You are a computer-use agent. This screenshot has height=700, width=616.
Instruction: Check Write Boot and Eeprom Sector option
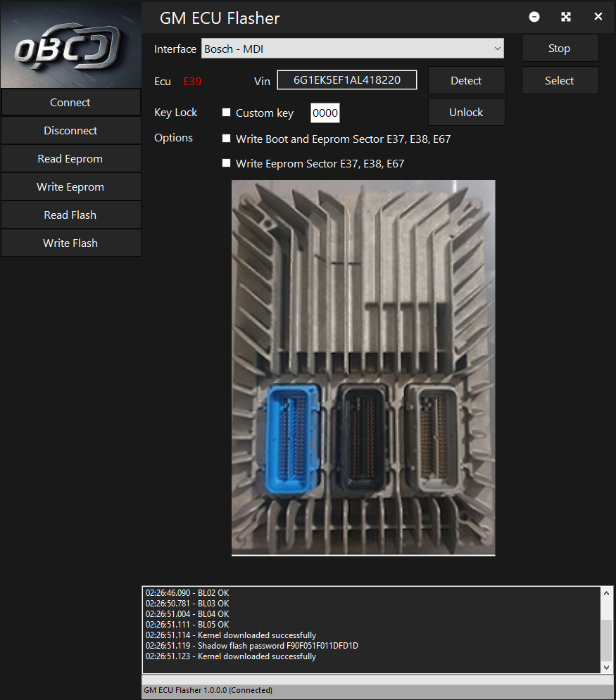[227, 139]
